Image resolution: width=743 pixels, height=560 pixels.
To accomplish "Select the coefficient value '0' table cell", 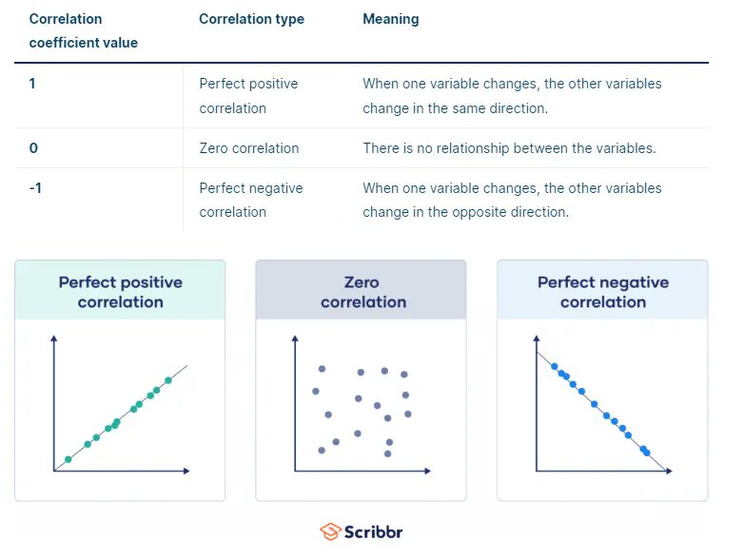I will pos(32,148).
